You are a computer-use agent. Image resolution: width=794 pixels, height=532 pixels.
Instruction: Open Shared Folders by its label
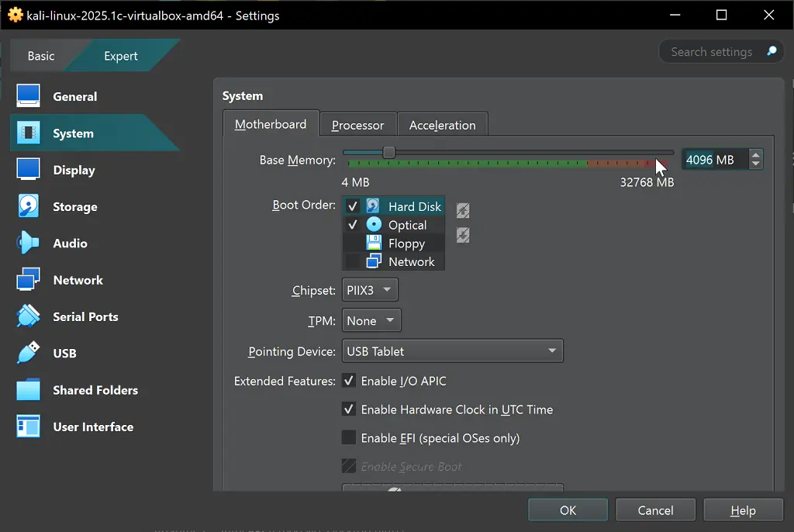(95, 390)
